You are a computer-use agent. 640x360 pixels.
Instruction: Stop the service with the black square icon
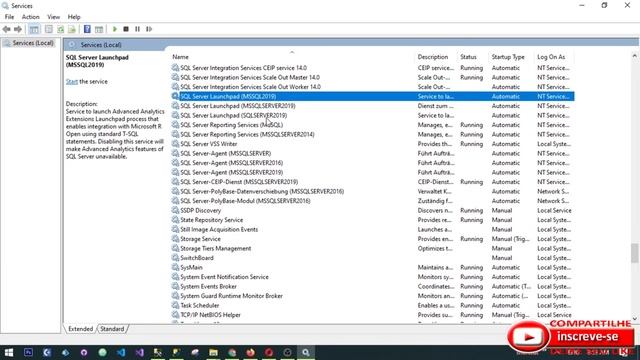126,29
